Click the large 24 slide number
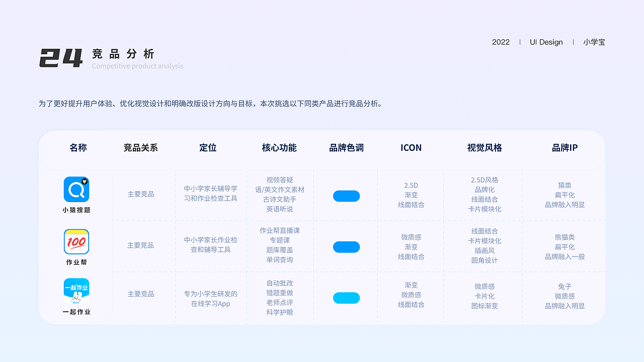This screenshot has width=644, height=362. [x=62, y=57]
